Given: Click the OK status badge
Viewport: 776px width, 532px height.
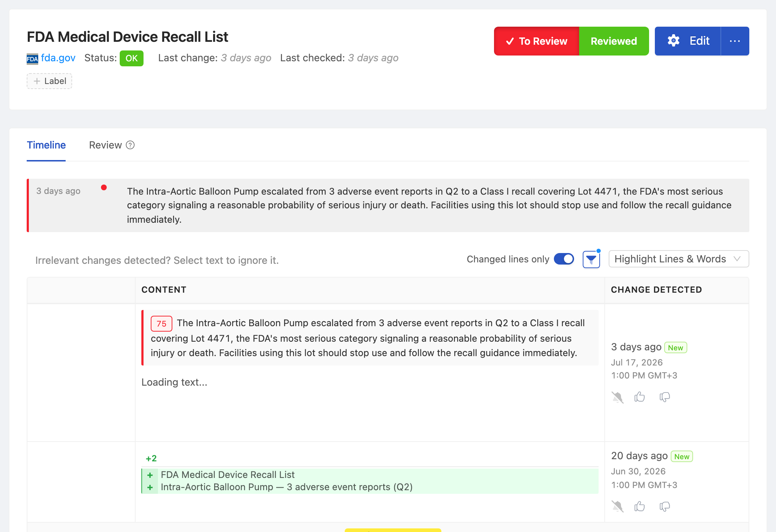Looking at the screenshot, I should [132, 58].
